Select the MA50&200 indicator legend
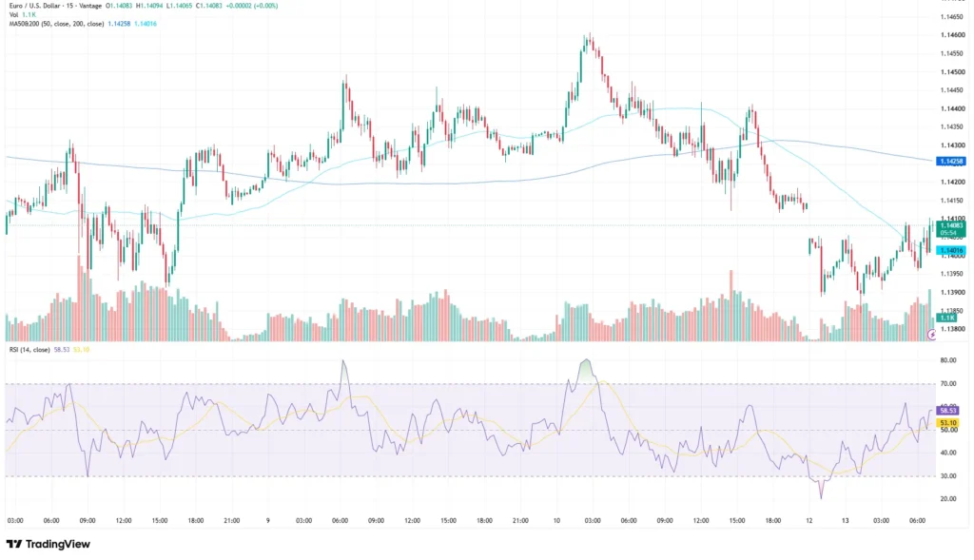 [56, 24]
